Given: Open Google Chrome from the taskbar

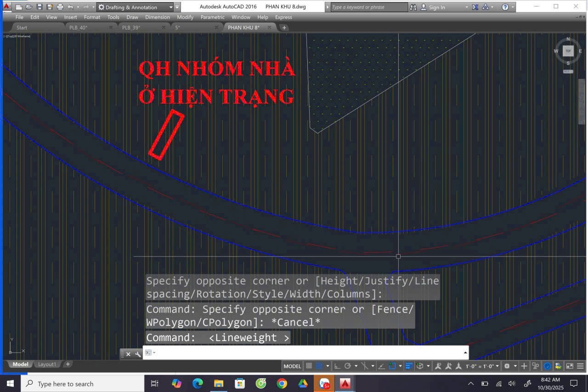Looking at the screenshot, I should tap(282, 383).
